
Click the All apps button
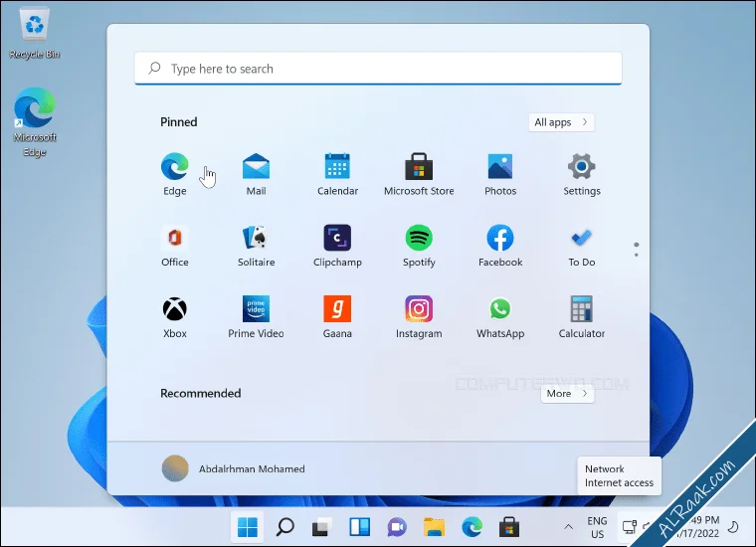coord(561,122)
